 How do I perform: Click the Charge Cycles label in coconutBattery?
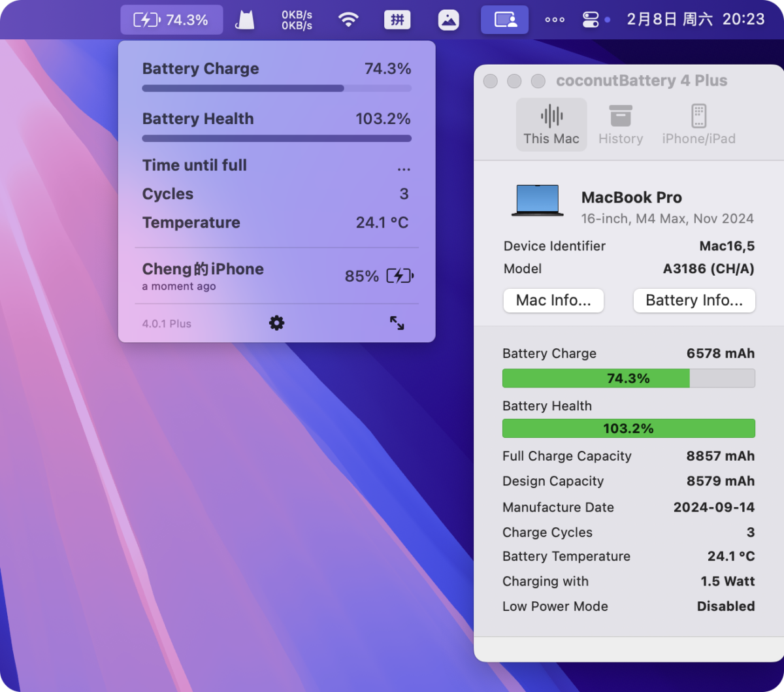coord(547,533)
